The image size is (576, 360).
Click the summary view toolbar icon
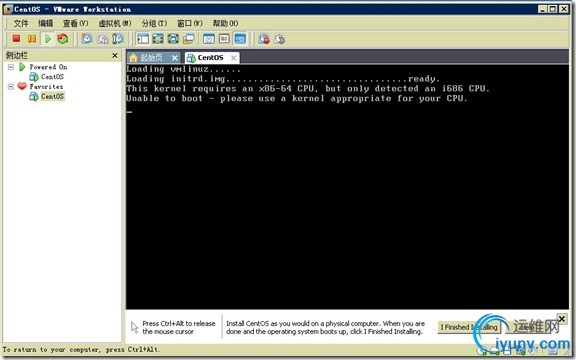click(x=209, y=38)
